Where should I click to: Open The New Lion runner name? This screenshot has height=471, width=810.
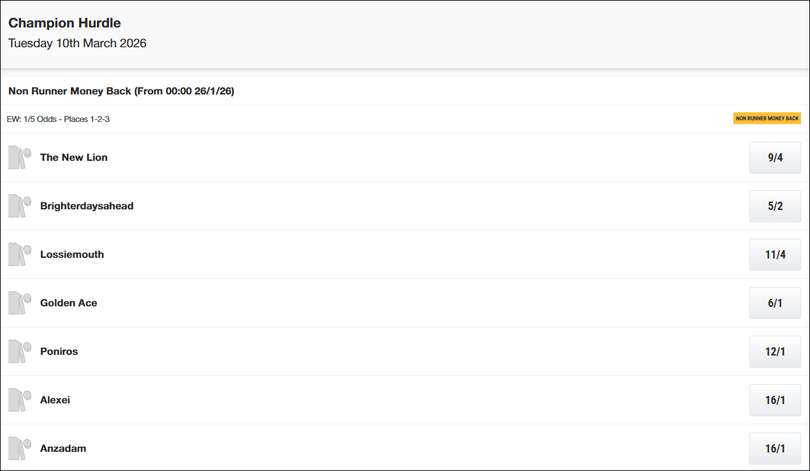74,157
